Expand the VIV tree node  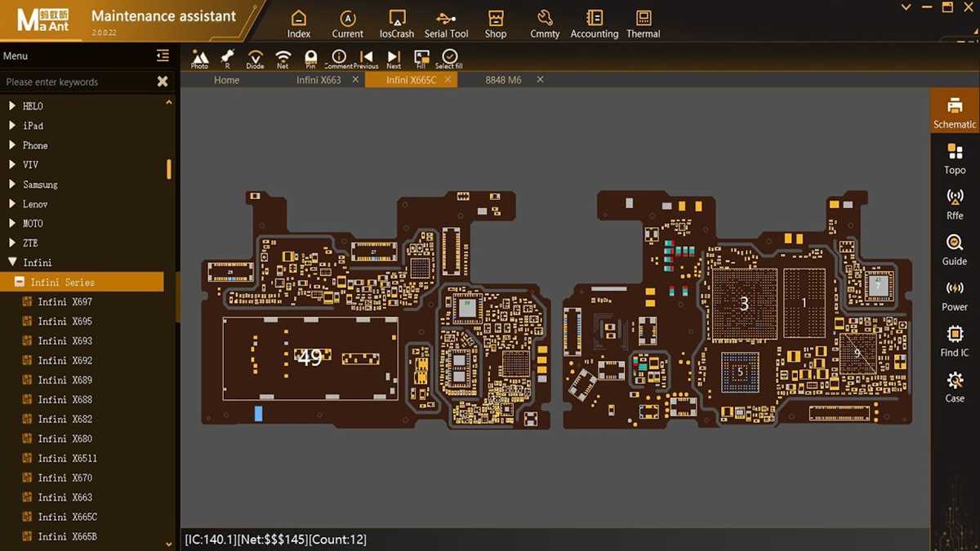pyautogui.click(x=12, y=165)
